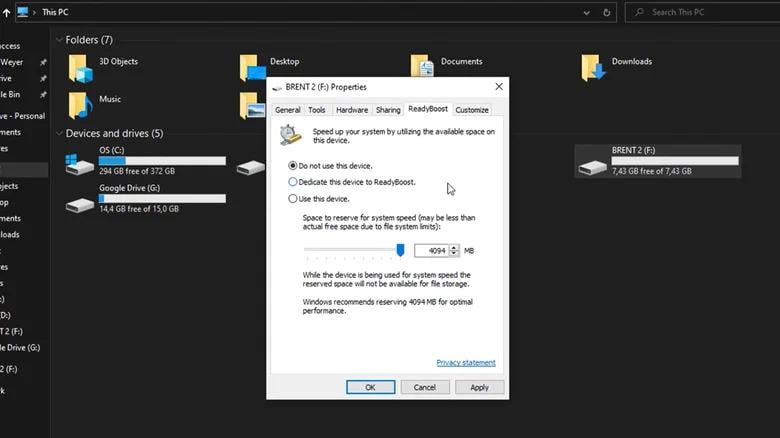Collapse the Devices and drives (5) group
The height and width of the screenshot is (438, 780).
(58, 134)
